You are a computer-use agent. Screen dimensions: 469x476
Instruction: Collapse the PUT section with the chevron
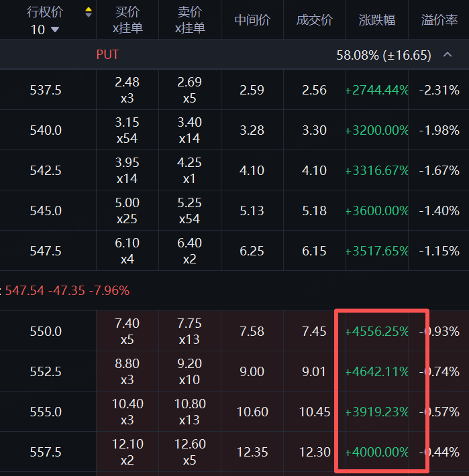[448, 55]
